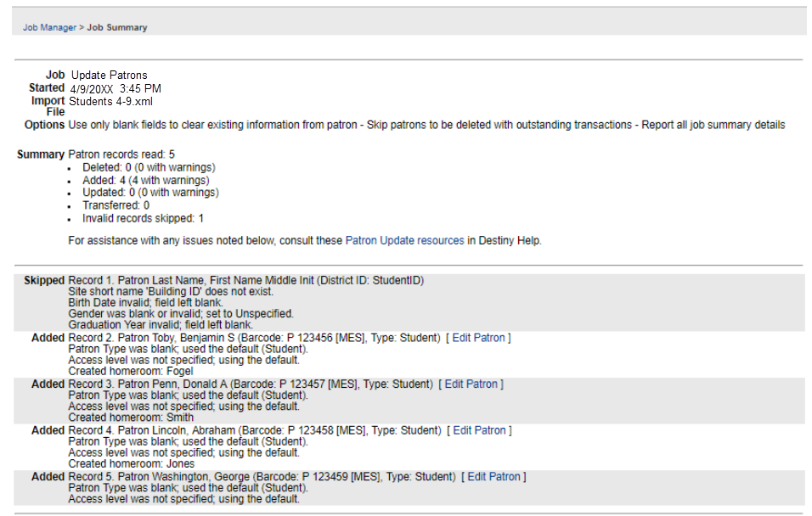Click the 'Created homeroom: Smith' message

130,418
